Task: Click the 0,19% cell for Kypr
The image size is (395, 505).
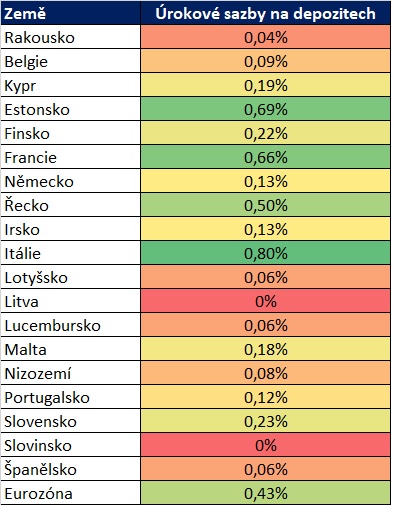Action: click(265, 85)
